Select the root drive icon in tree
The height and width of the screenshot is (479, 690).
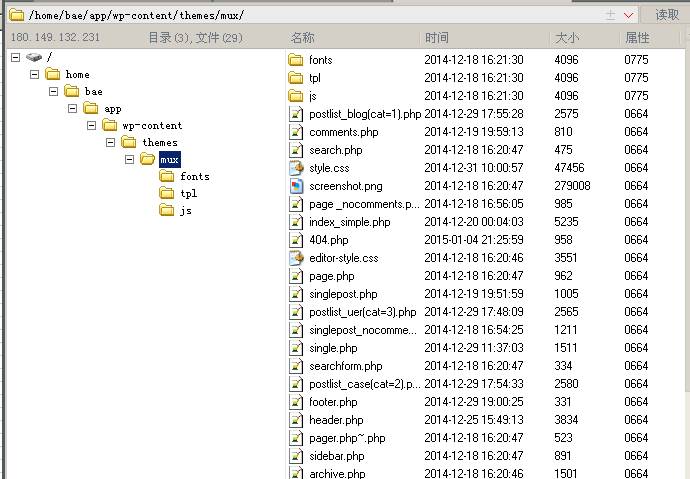pyautogui.click(x=34, y=57)
